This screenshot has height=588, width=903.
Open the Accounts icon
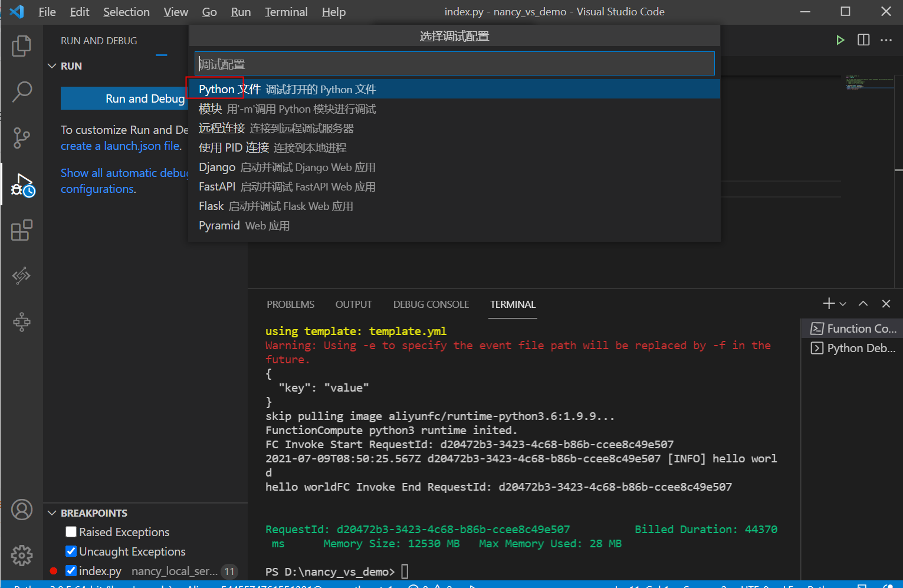click(22, 510)
